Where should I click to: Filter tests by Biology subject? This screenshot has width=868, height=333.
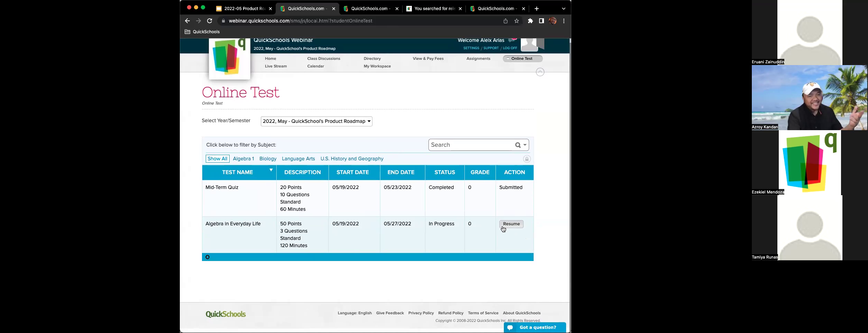(268, 159)
